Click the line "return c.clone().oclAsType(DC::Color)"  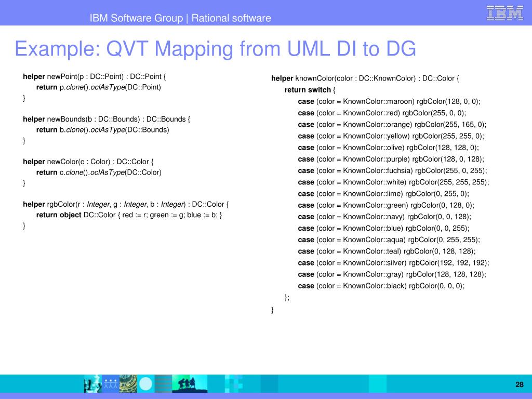(x=99, y=172)
